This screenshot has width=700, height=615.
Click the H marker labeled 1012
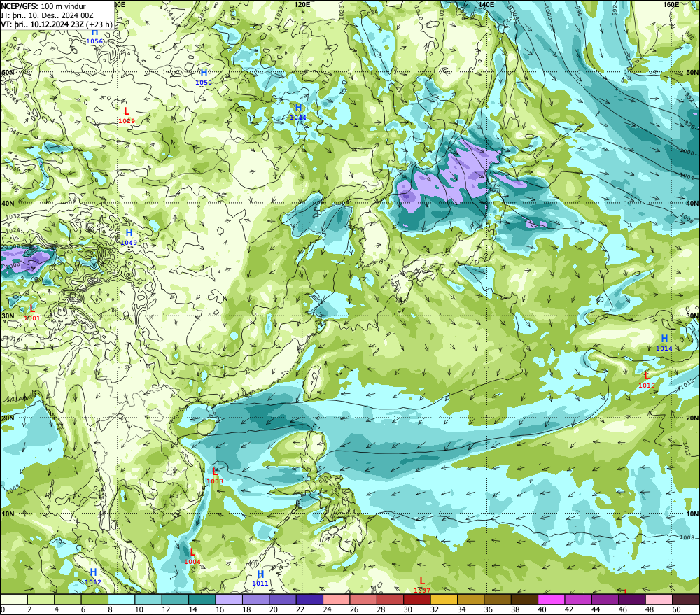click(x=93, y=572)
